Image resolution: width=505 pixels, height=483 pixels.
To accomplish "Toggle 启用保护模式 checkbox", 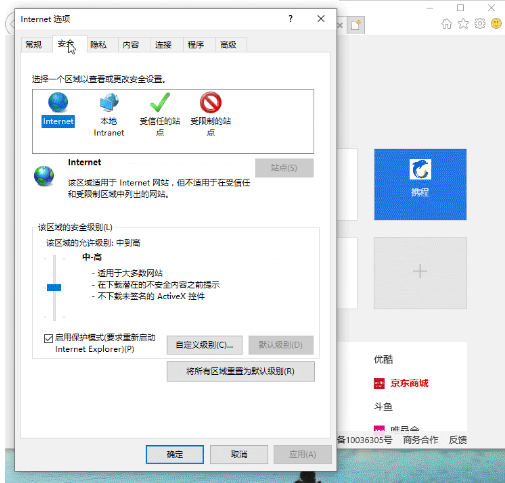I will tap(48, 338).
